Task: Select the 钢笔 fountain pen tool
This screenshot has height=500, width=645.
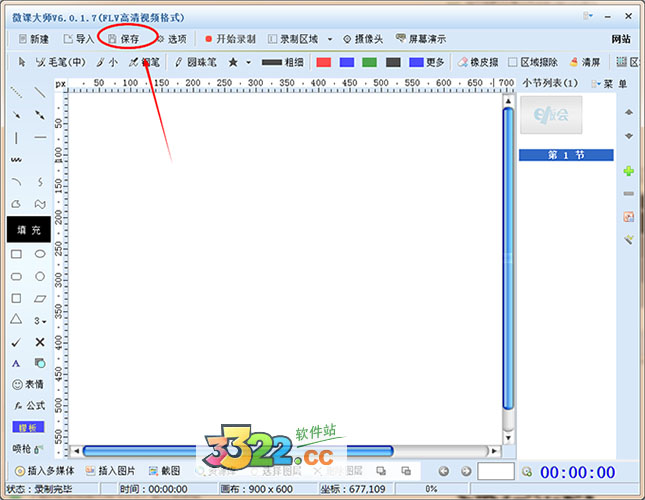Action: pos(144,62)
